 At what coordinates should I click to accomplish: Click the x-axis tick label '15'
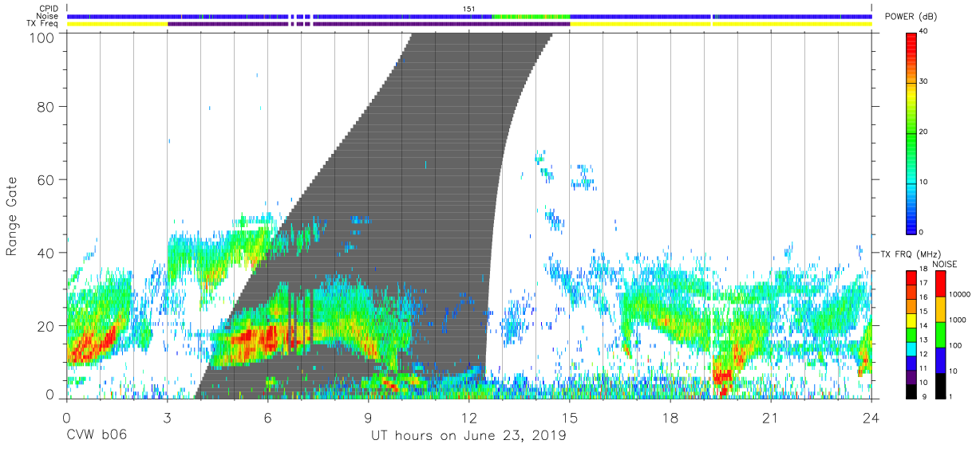click(570, 417)
